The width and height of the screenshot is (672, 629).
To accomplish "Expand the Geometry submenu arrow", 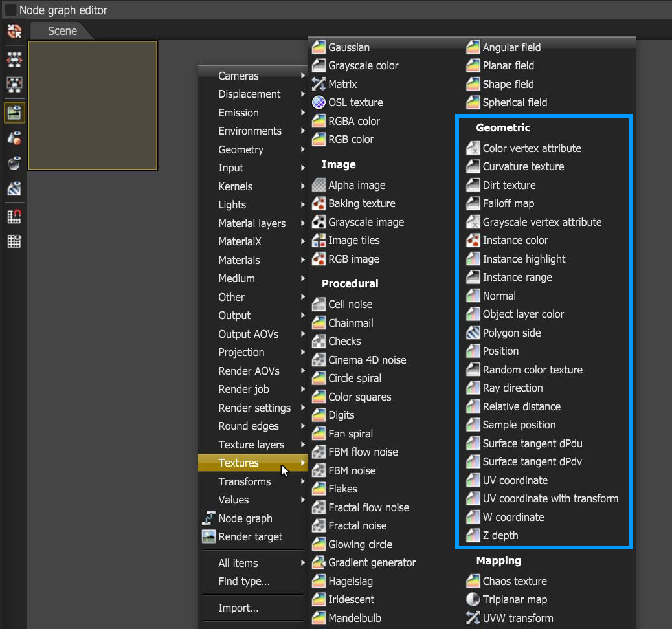I will click(303, 149).
